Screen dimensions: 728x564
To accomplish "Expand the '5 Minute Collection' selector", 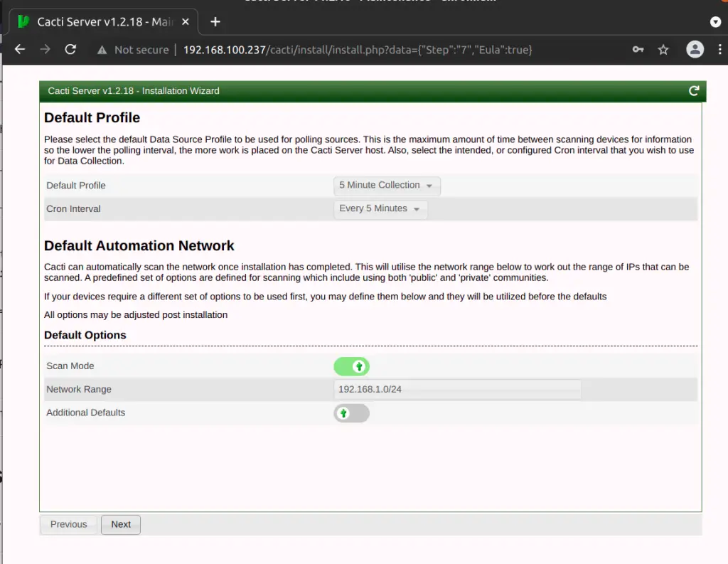I will (x=386, y=186).
